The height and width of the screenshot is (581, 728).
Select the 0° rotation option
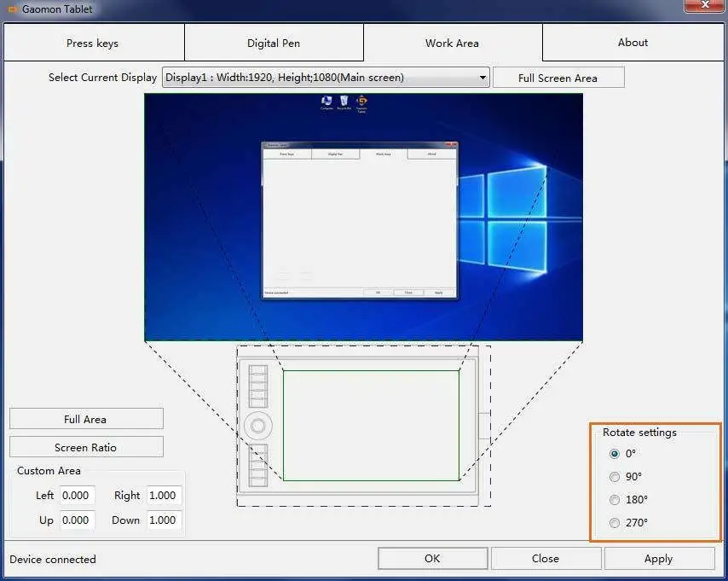[x=615, y=454]
